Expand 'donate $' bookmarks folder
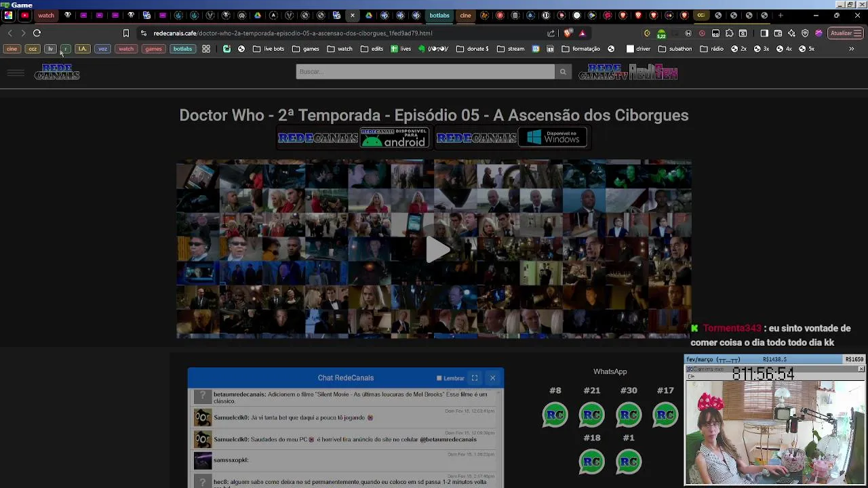The height and width of the screenshot is (488, 868). [473, 49]
